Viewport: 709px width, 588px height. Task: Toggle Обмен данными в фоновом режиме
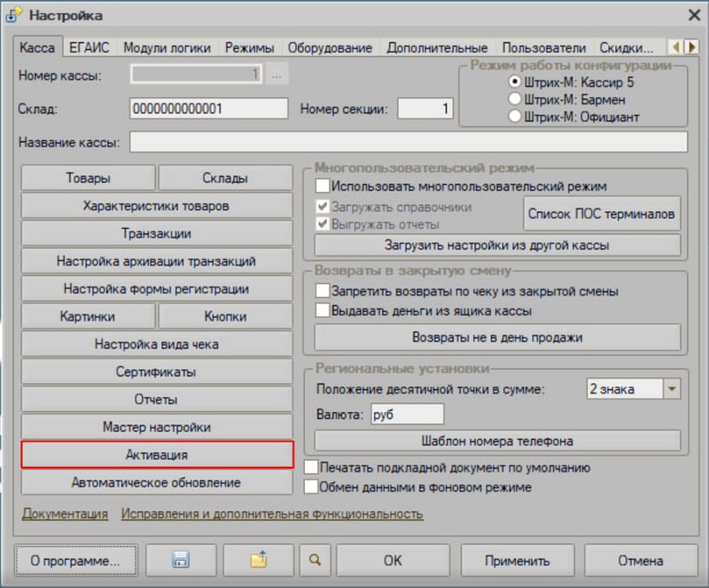[311, 486]
